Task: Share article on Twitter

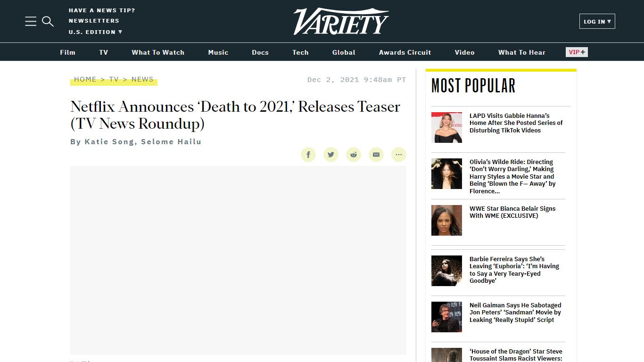Action: point(331,155)
